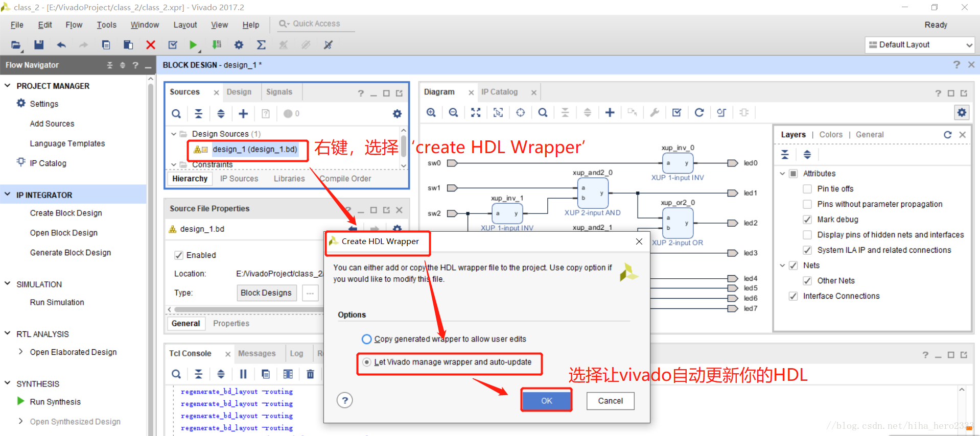Zoom out on the block diagram
980x436 pixels.
click(453, 112)
